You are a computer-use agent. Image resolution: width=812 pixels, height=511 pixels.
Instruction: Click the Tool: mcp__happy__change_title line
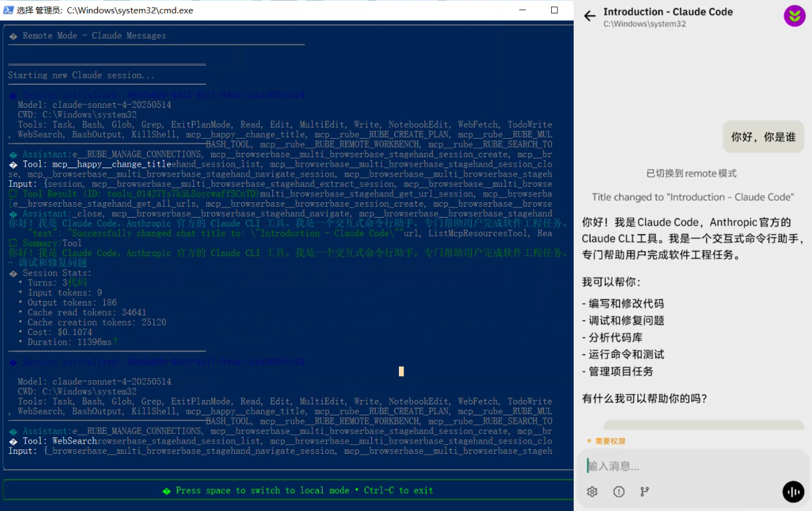coord(90,164)
